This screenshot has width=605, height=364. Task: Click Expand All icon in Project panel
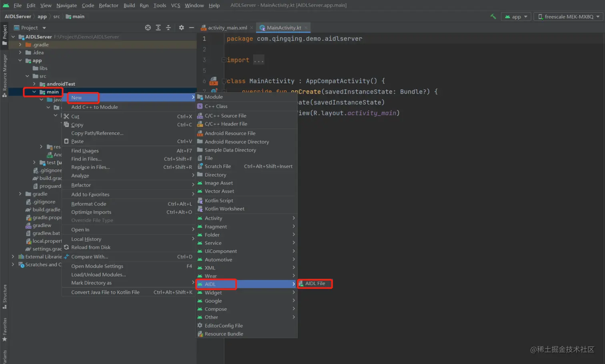[158, 28]
